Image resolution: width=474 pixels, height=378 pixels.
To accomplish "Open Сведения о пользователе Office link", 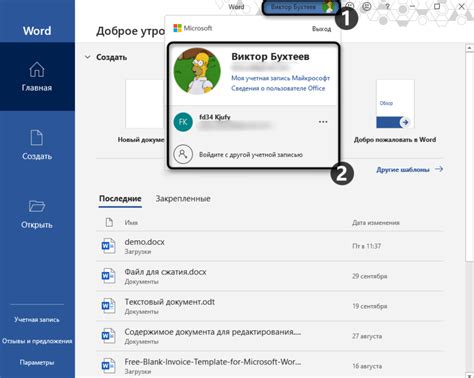I will [x=278, y=88].
